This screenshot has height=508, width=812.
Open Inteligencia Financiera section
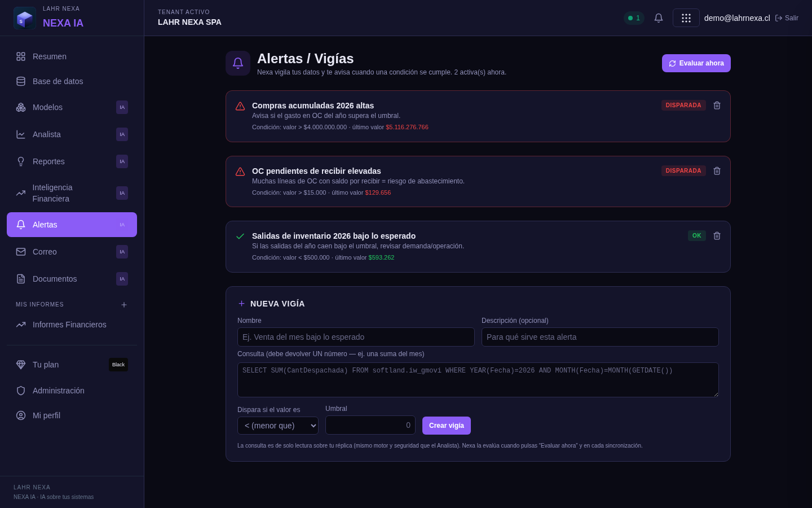(x=72, y=193)
